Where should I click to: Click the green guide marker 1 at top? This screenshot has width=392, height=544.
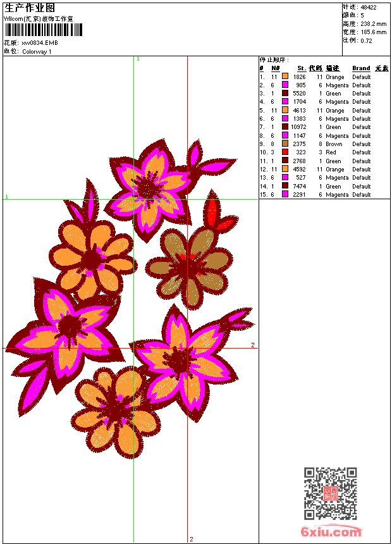(138, 59)
